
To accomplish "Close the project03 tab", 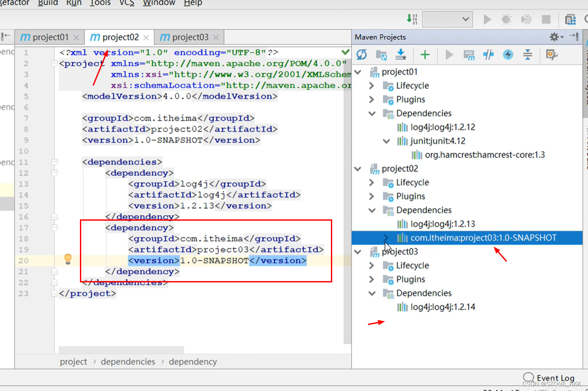I will point(216,38).
